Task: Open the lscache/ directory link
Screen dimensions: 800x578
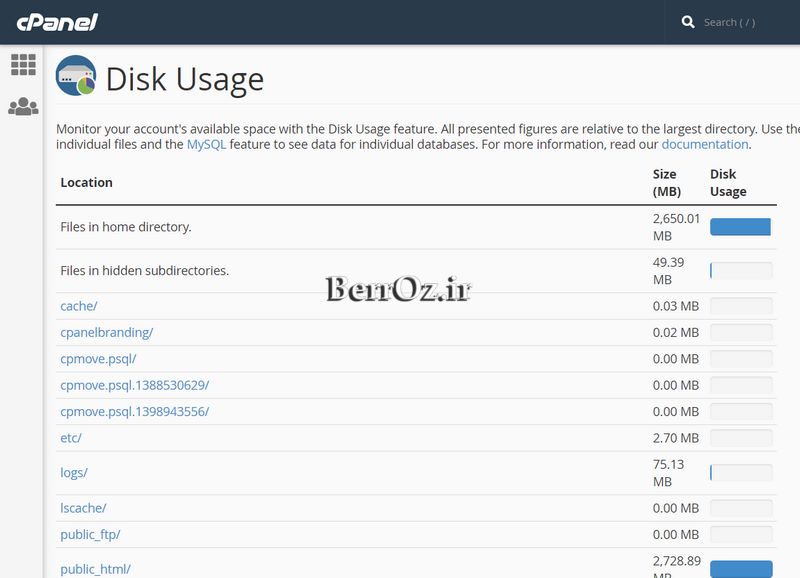Action: (83, 508)
